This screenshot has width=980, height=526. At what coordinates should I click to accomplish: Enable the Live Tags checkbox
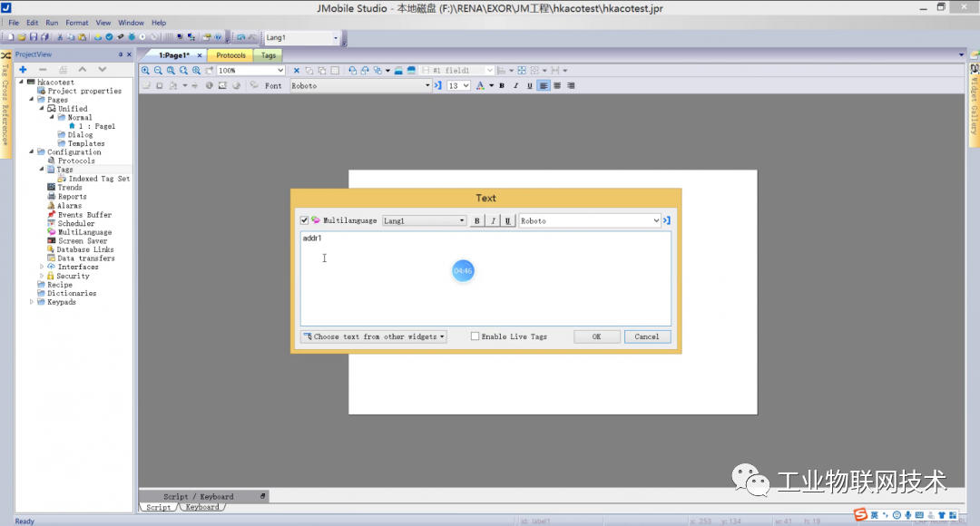point(474,336)
